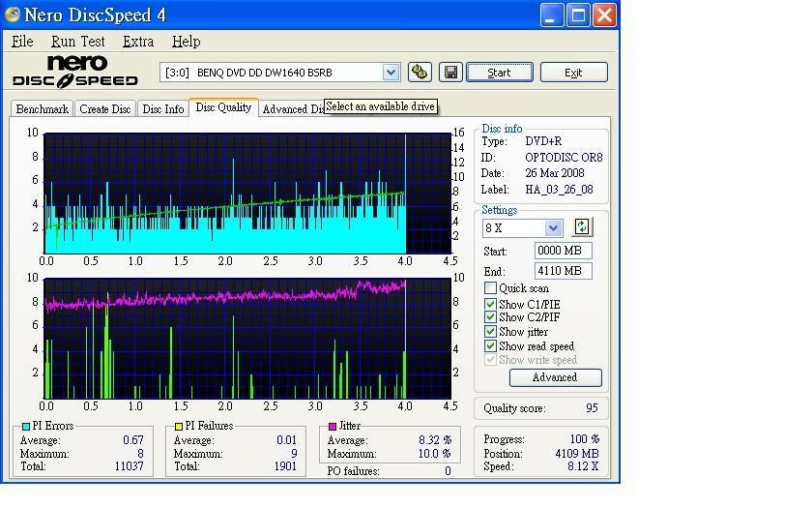Click the End 4110 MB input field

pyautogui.click(x=563, y=271)
